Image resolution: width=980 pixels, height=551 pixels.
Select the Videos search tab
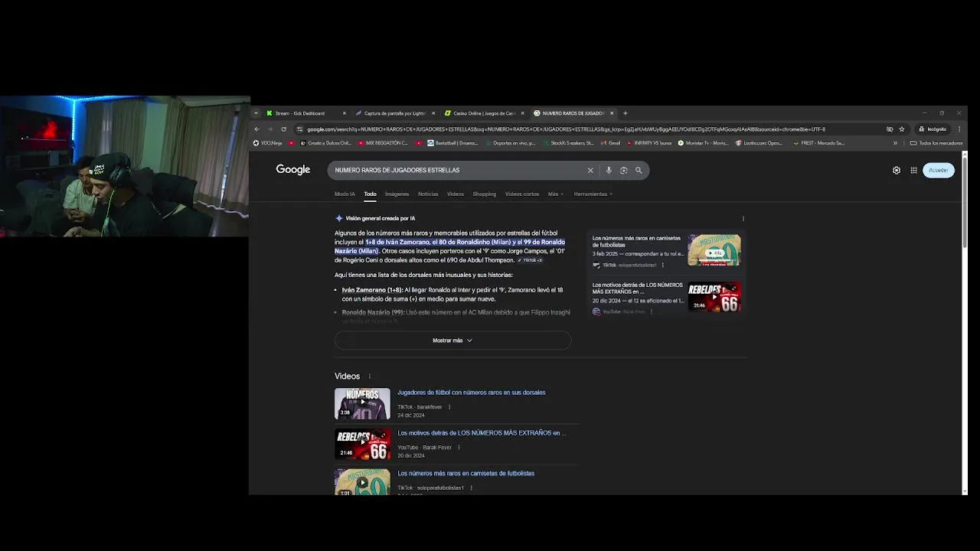tap(456, 194)
